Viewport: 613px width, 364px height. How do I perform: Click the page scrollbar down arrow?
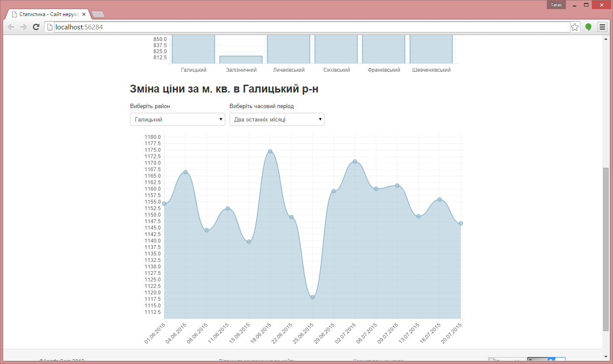606,357
